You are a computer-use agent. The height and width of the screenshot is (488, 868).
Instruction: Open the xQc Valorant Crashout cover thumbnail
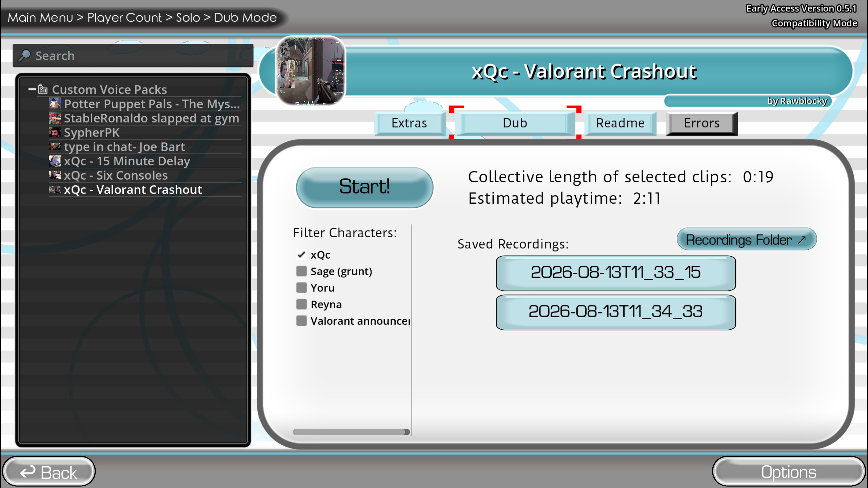[x=310, y=70]
